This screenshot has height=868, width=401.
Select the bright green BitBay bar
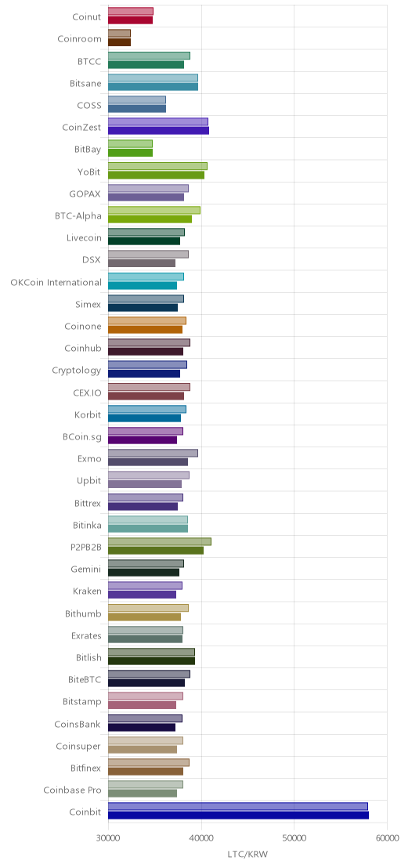point(131,153)
